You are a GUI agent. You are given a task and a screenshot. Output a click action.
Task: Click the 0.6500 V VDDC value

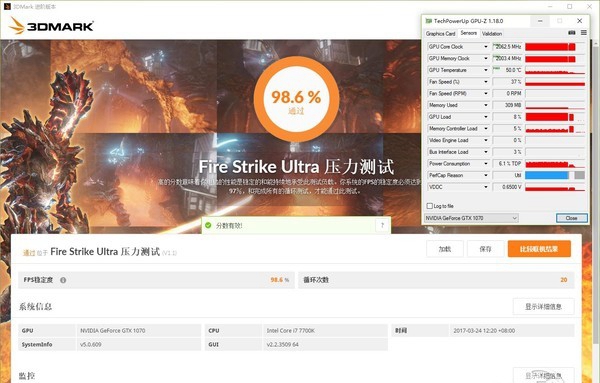507,187
